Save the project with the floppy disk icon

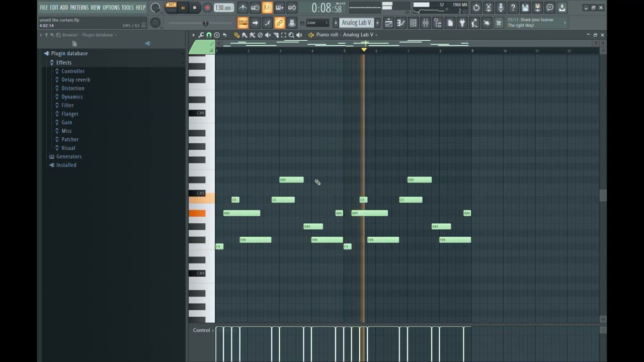pos(525,8)
